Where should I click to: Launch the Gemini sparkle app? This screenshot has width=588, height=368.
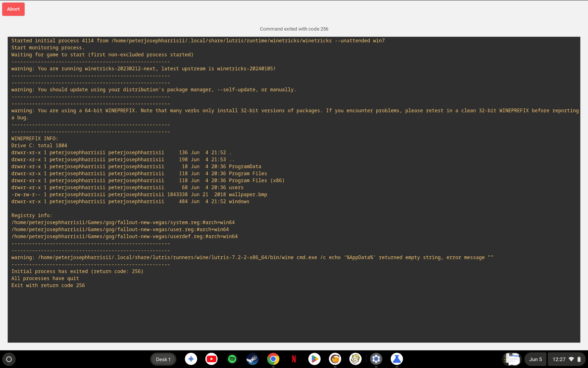click(x=191, y=359)
